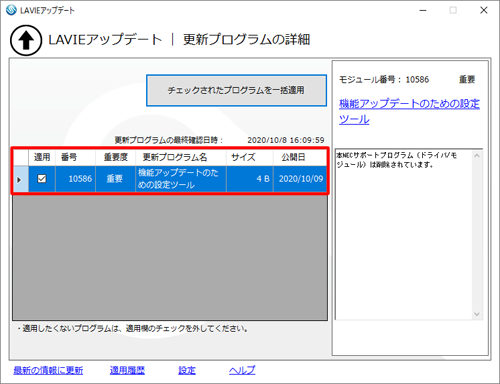Click the description box scrollbar down arrow
500x384 pixels.
click(x=477, y=314)
